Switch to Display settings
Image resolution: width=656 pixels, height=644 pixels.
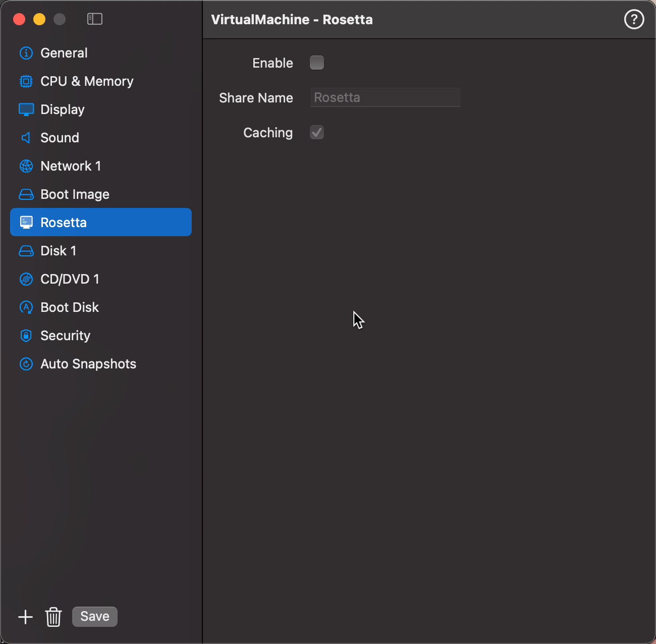pos(63,110)
